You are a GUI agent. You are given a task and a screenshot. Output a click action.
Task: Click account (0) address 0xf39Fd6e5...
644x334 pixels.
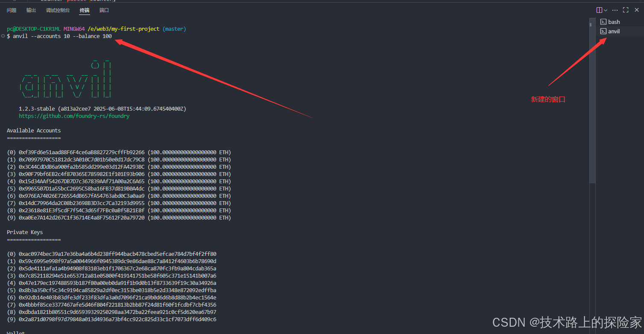[x=82, y=152]
